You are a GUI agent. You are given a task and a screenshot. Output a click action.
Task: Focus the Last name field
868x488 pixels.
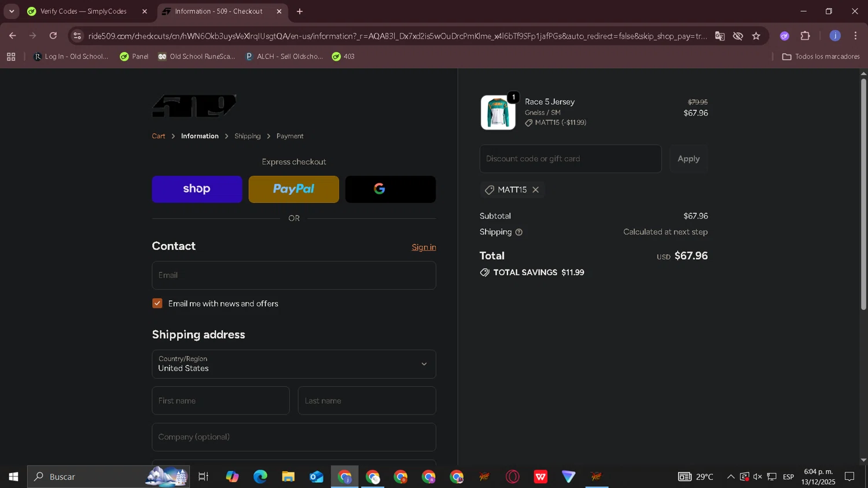coord(367,401)
